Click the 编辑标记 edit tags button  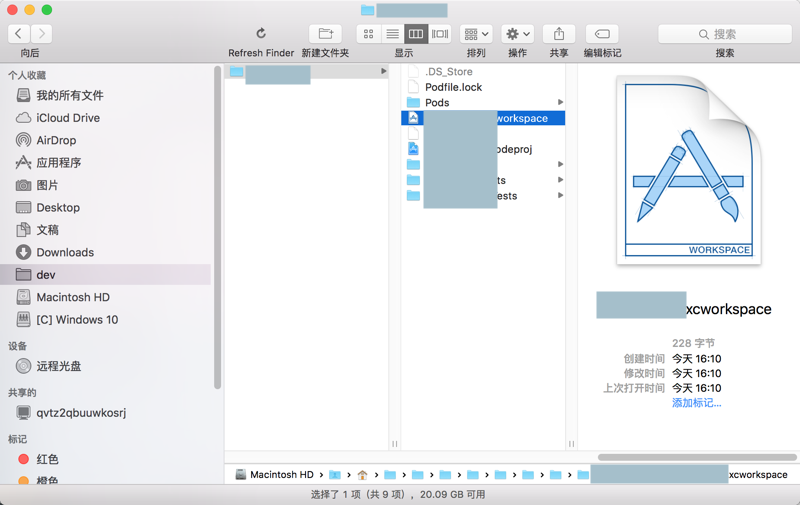pyautogui.click(x=602, y=34)
